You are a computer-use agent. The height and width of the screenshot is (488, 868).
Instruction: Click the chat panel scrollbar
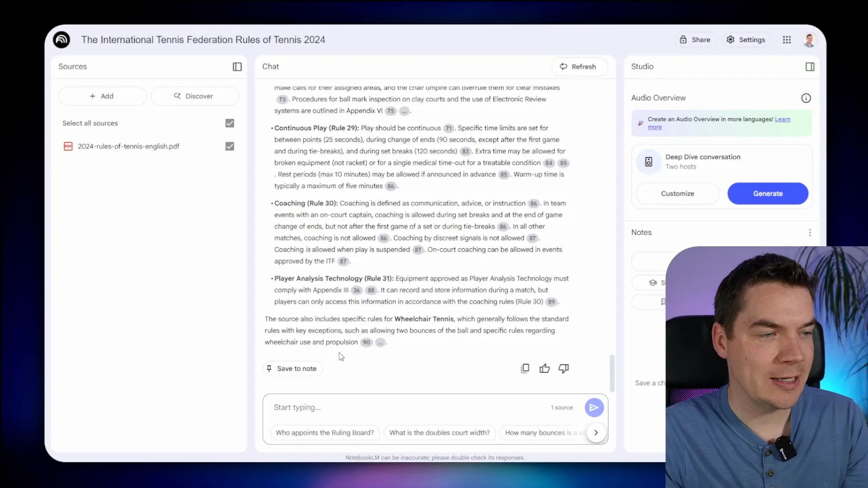(x=612, y=373)
